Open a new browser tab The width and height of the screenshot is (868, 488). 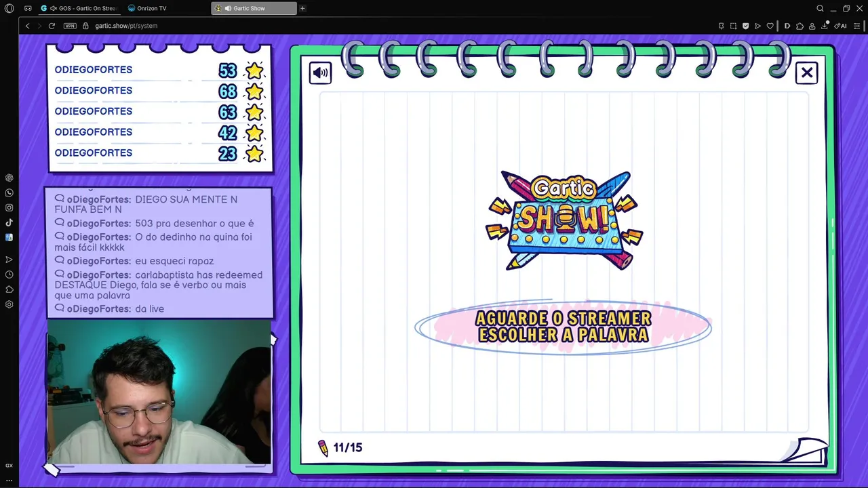click(x=302, y=8)
